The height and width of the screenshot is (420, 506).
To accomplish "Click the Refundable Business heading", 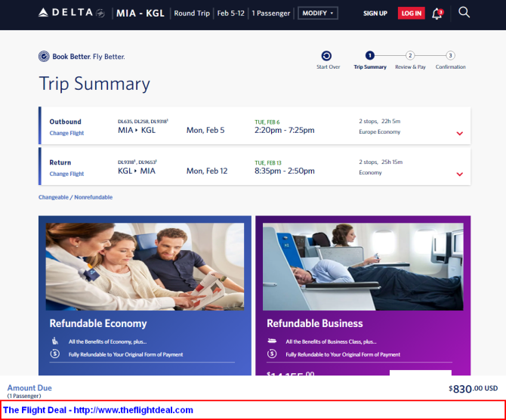I will tap(315, 323).
